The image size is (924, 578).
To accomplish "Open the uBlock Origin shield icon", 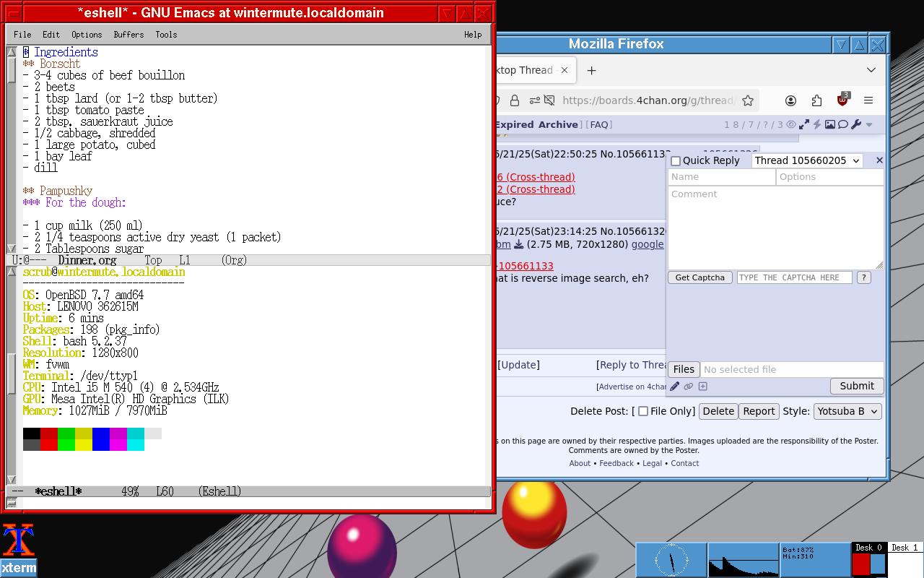I will pos(842,100).
